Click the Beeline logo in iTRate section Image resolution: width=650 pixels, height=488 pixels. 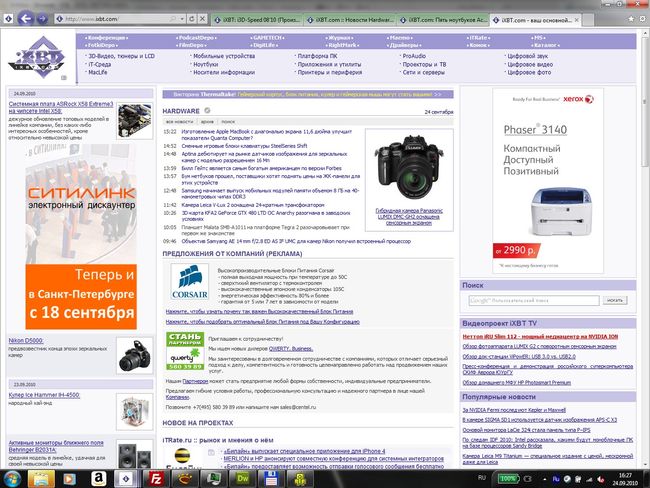[182, 457]
